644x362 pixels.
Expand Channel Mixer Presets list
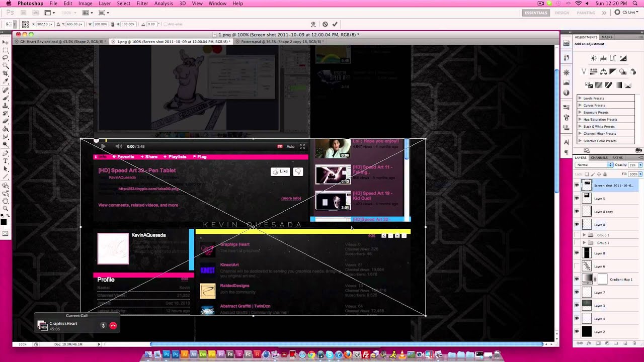tap(580, 133)
